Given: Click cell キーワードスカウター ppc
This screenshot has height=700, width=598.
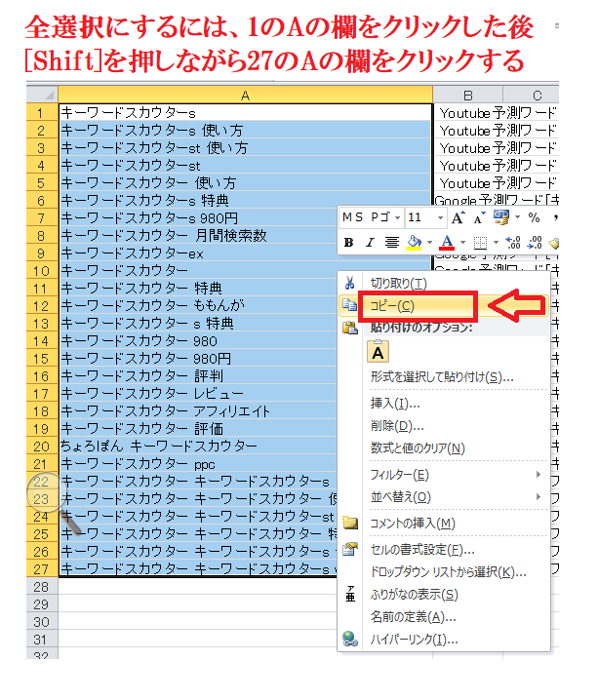Looking at the screenshot, I should click(199, 463).
